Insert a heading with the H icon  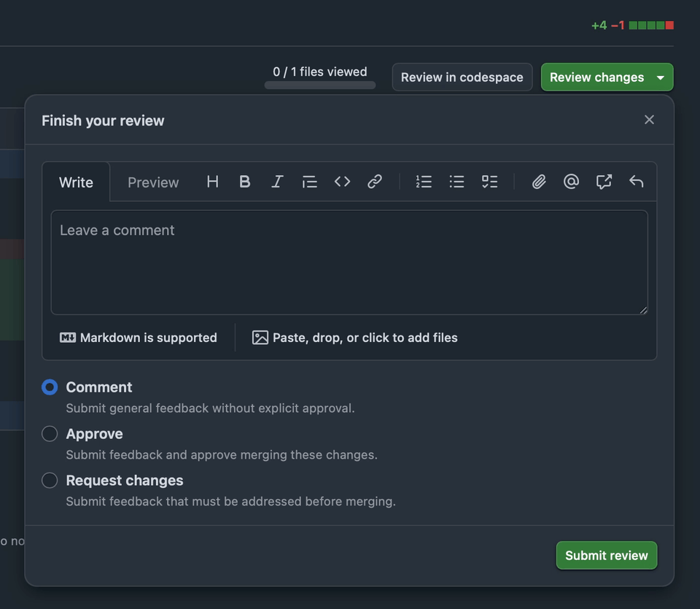[x=212, y=182]
